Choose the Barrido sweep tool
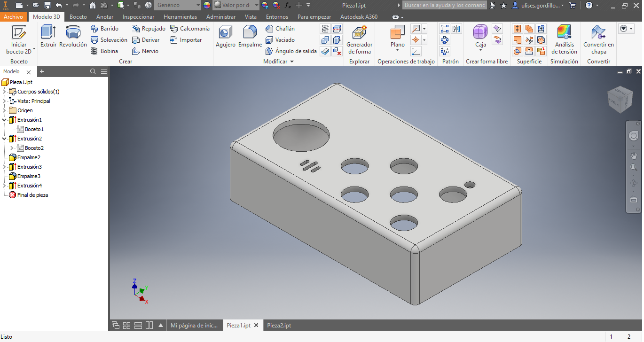Screen dimensions: 644x342 (x=104, y=29)
